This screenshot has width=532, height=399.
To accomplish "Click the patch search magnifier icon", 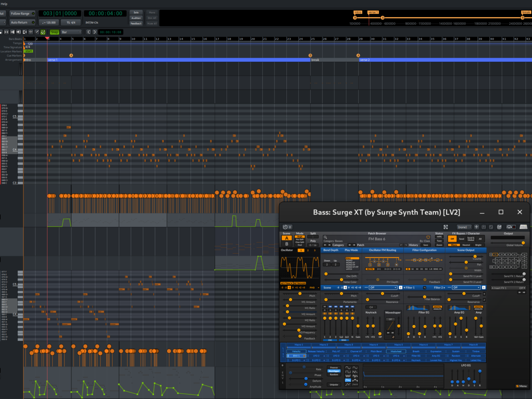I will 325,238.
